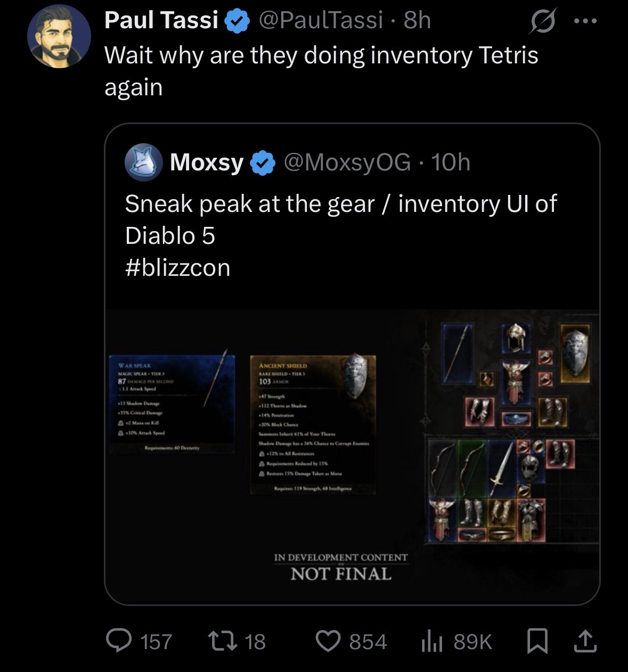The image size is (628, 672).
Task: Open the three-dot more options menu
Action: tap(586, 22)
